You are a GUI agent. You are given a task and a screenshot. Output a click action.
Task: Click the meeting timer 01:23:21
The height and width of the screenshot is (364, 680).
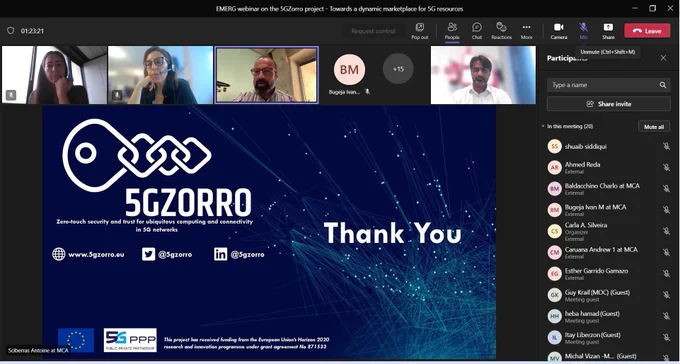click(32, 31)
